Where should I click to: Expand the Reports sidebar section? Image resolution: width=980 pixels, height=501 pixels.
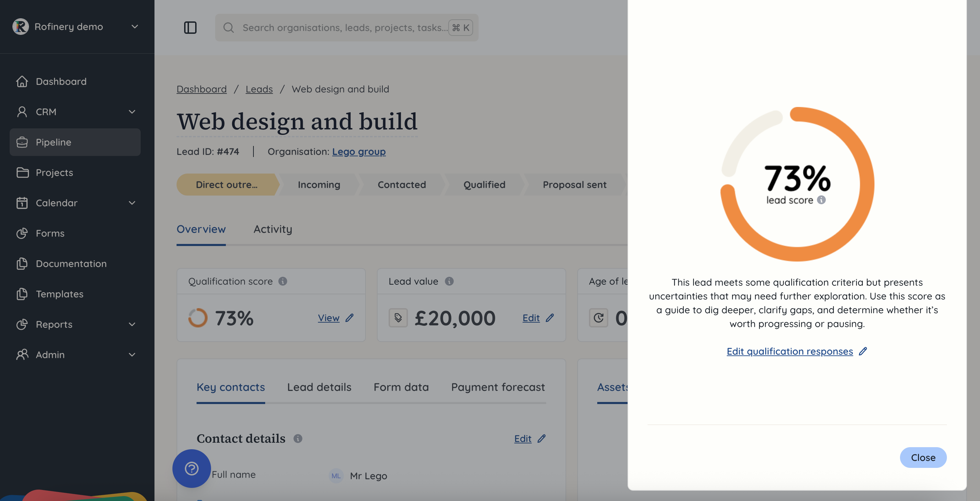click(x=132, y=324)
